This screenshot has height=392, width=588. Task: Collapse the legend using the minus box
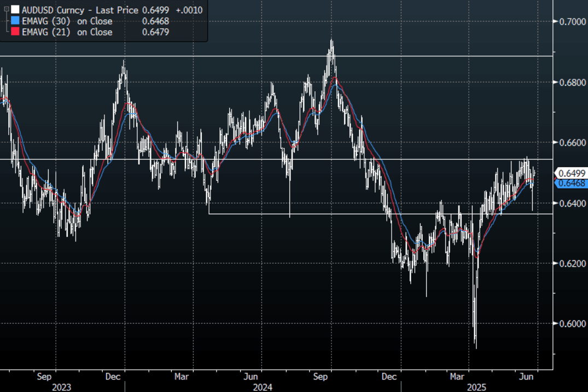(x=7, y=9)
